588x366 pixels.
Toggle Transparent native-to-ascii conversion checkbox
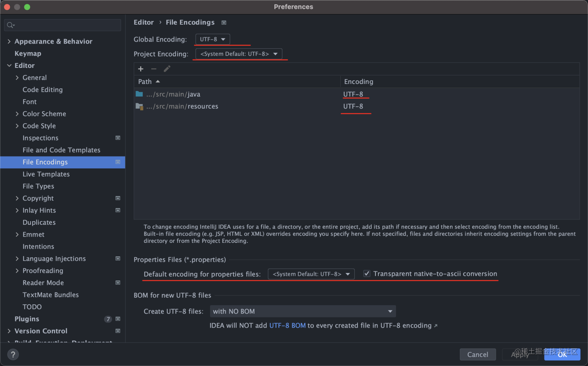(367, 274)
